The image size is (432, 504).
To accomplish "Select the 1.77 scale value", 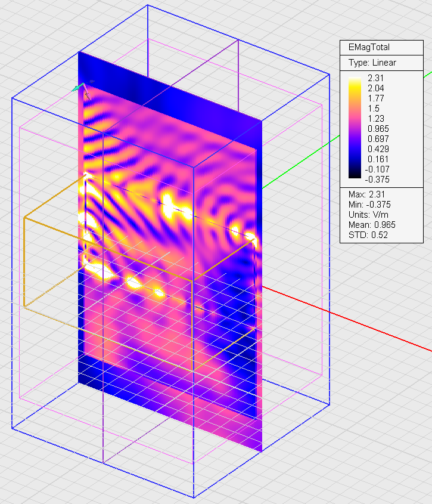I will pyautogui.click(x=376, y=98).
